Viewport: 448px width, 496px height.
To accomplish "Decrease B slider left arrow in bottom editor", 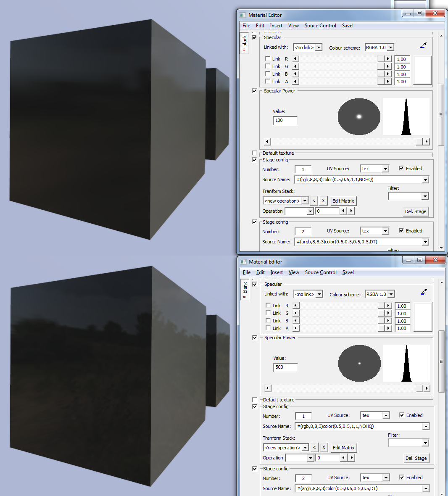I will 295,321.
